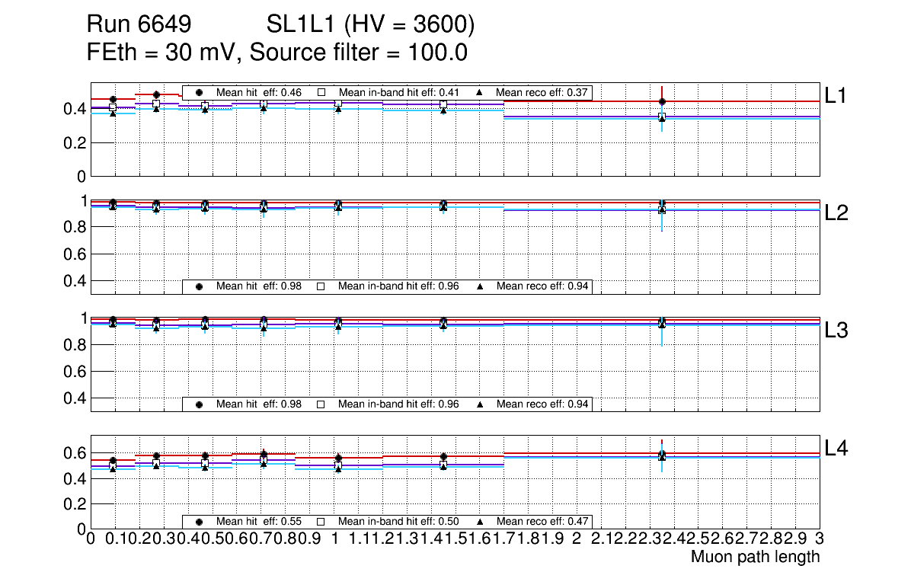Click 'FEth = 30 mV, Source filter = 100.0' text
911x588 pixels.
pyautogui.click(x=276, y=53)
